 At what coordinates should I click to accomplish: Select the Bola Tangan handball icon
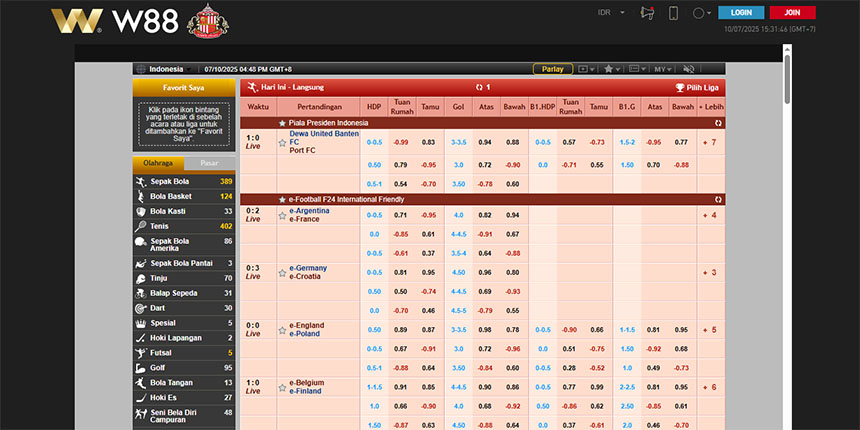tap(141, 383)
